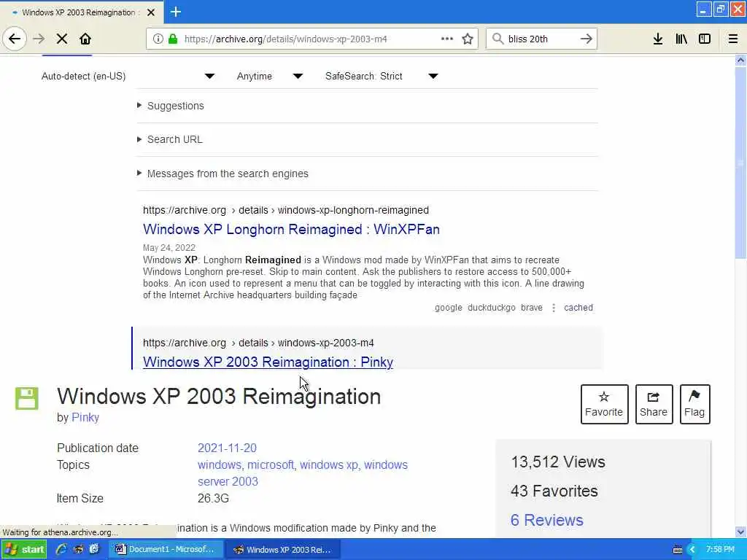Open Windows XP Longhorn Reimagined result link
The height and width of the screenshot is (560, 747).
coord(291,229)
